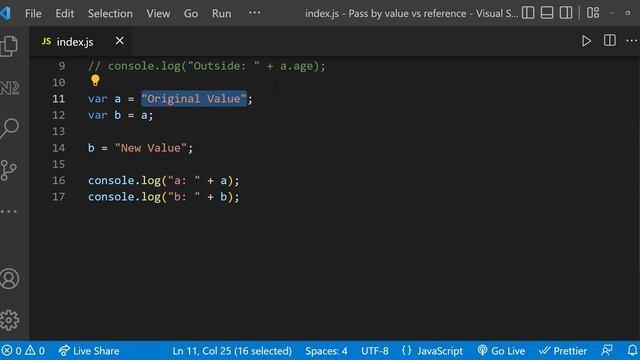Toggle the primary side bar layout icon
Screen dimensions: 640x360
[x=528, y=13]
